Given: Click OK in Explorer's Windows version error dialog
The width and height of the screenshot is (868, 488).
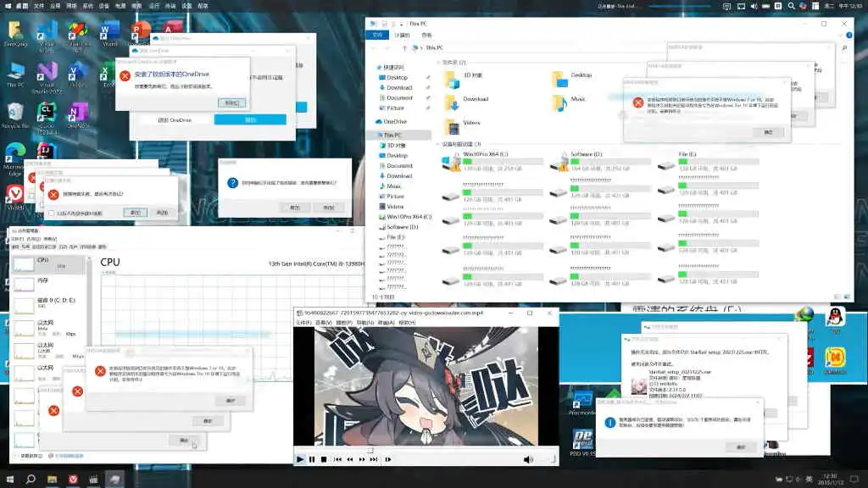Looking at the screenshot, I should pyautogui.click(x=768, y=132).
